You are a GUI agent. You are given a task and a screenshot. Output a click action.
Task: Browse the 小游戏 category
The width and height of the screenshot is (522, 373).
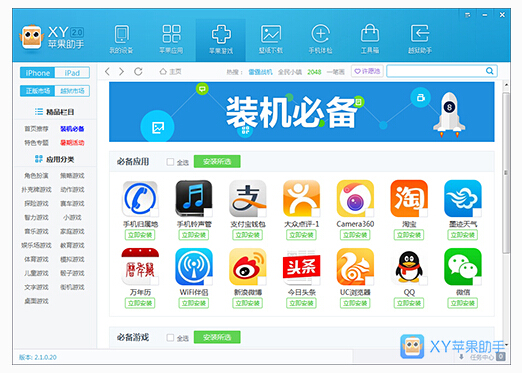72,217
